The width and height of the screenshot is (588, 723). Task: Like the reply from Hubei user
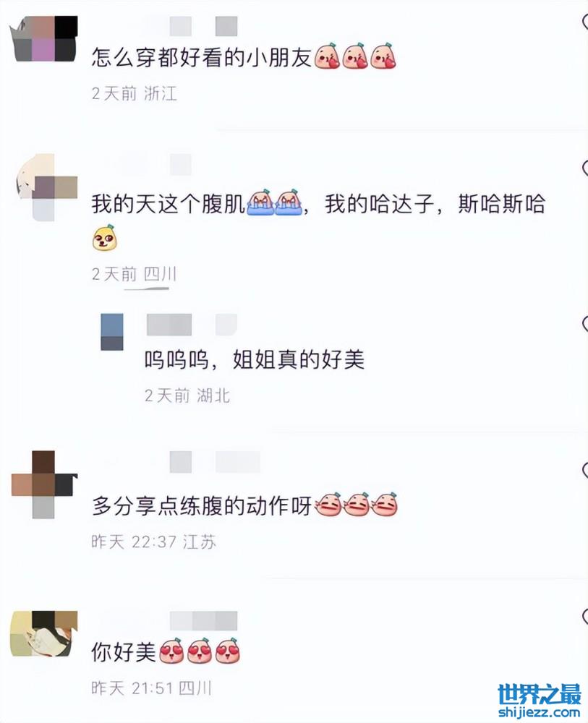pos(585,324)
